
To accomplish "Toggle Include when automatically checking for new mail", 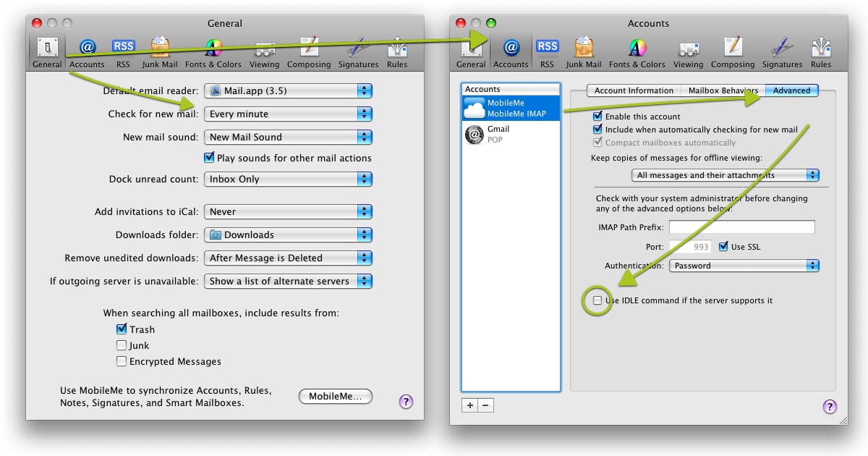I will pyautogui.click(x=597, y=130).
